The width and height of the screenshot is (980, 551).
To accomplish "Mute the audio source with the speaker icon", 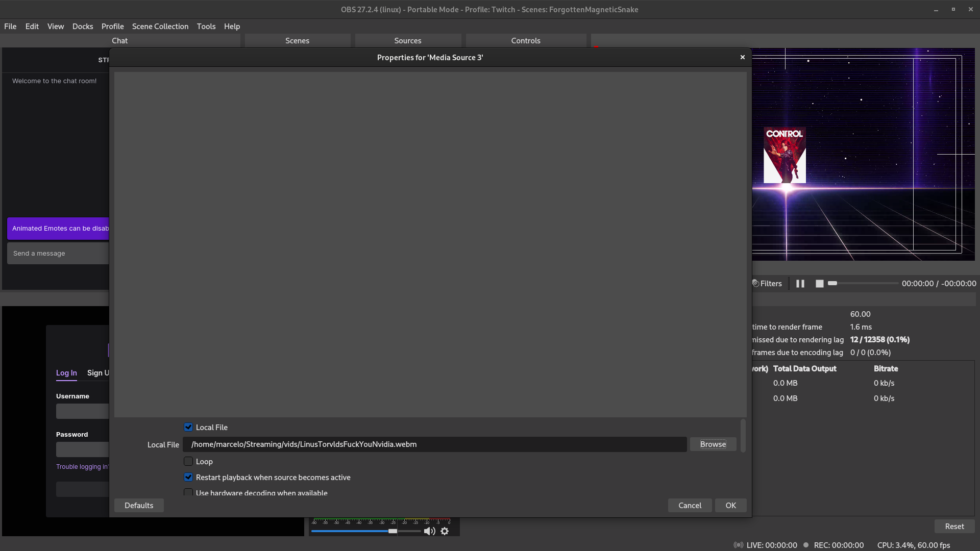I will pos(429,531).
